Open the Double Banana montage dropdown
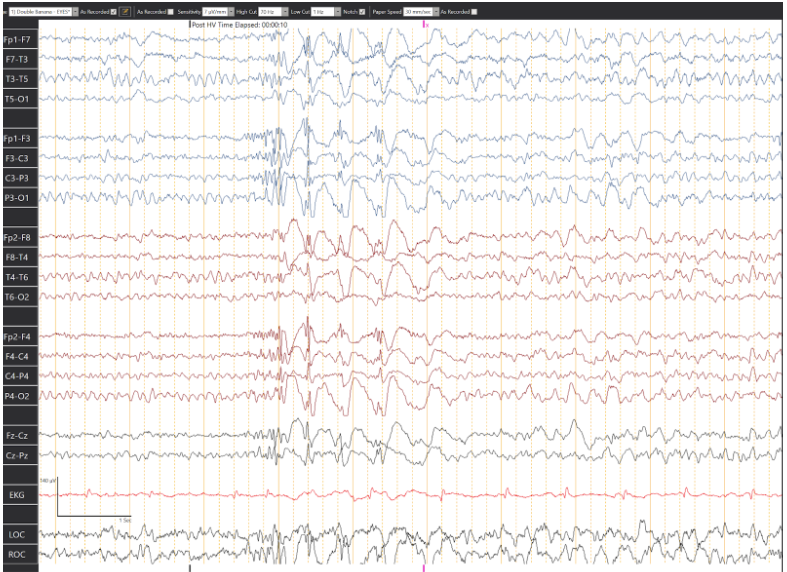The width and height of the screenshot is (787, 572). pyautogui.click(x=44, y=12)
